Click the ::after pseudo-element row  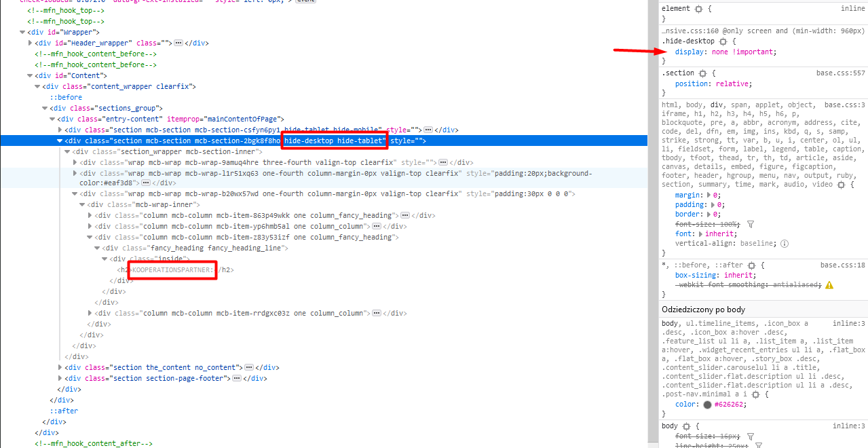pyautogui.click(x=64, y=411)
